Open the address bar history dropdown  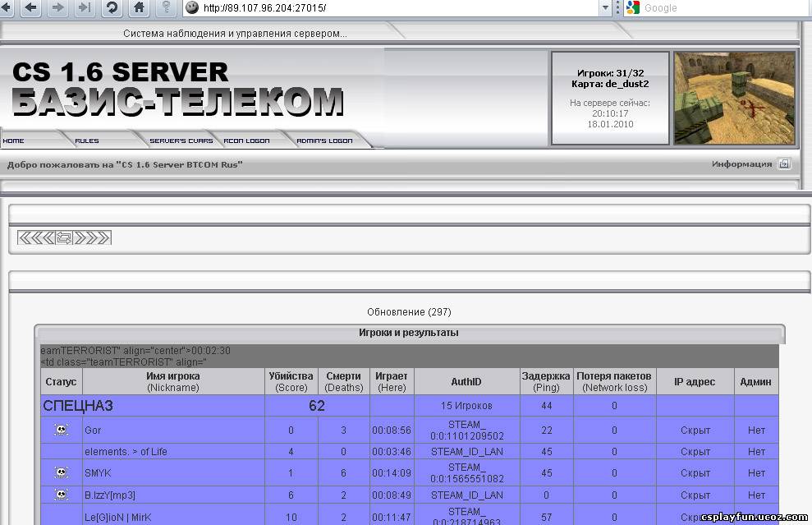(605, 7)
